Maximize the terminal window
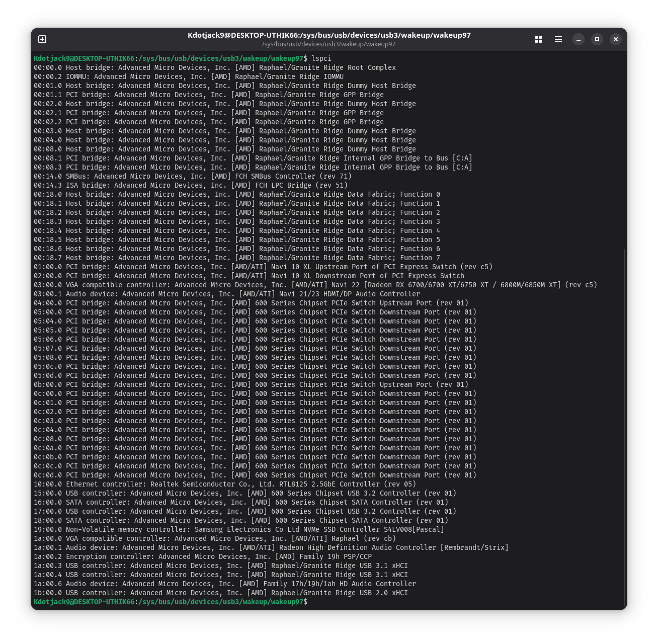 (597, 39)
